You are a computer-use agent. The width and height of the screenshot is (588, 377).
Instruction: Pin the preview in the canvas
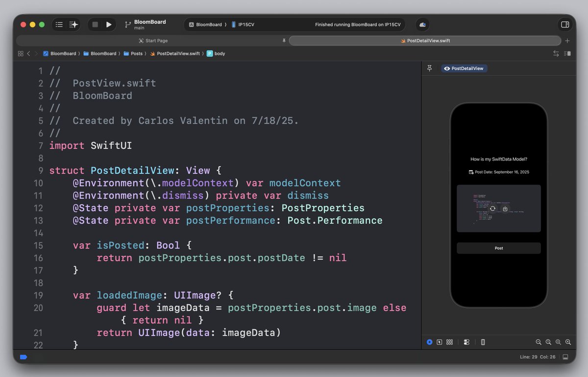tap(430, 68)
